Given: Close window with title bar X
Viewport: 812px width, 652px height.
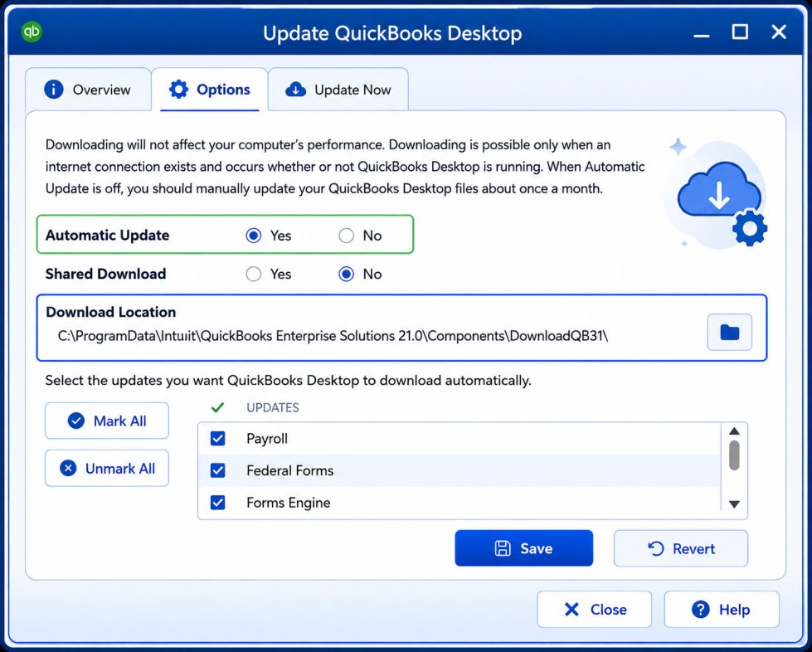Looking at the screenshot, I should [779, 32].
